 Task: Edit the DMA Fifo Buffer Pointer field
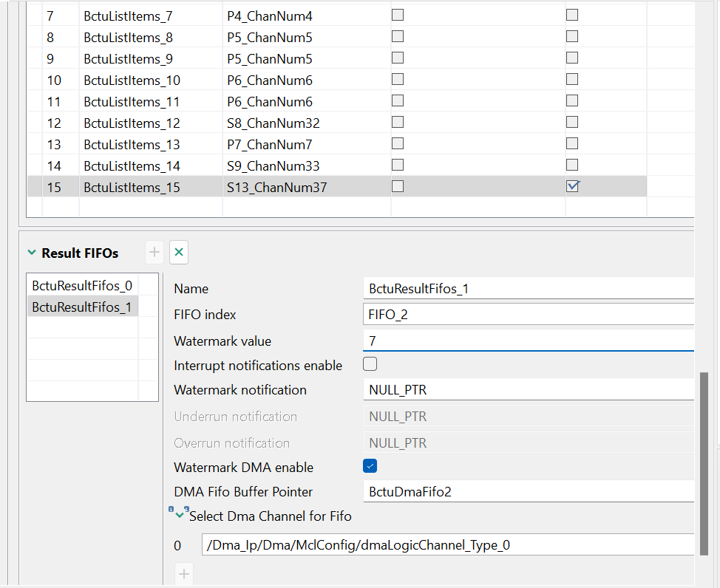[x=528, y=492]
